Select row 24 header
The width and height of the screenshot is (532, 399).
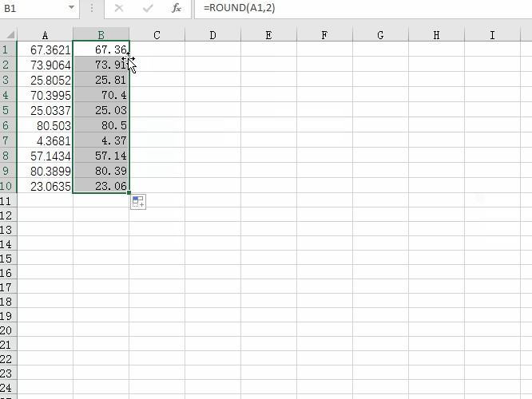pyautogui.click(x=8, y=388)
